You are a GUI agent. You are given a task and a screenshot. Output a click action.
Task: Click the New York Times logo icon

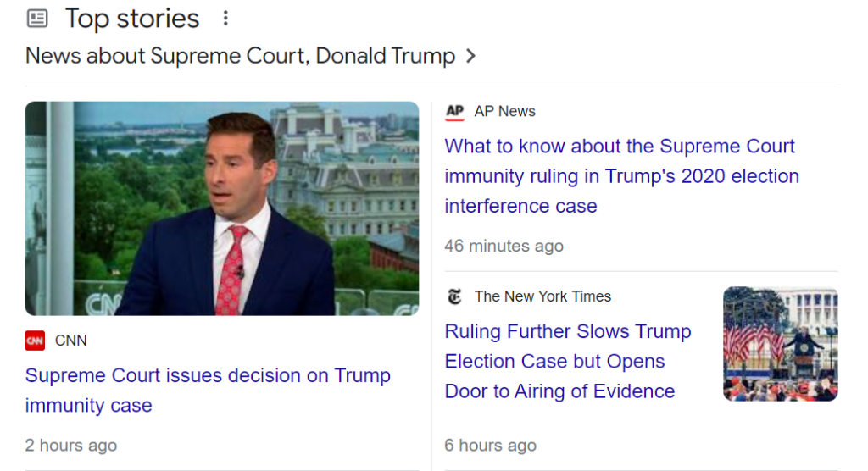pyautogui.click(x=455, y=296)
